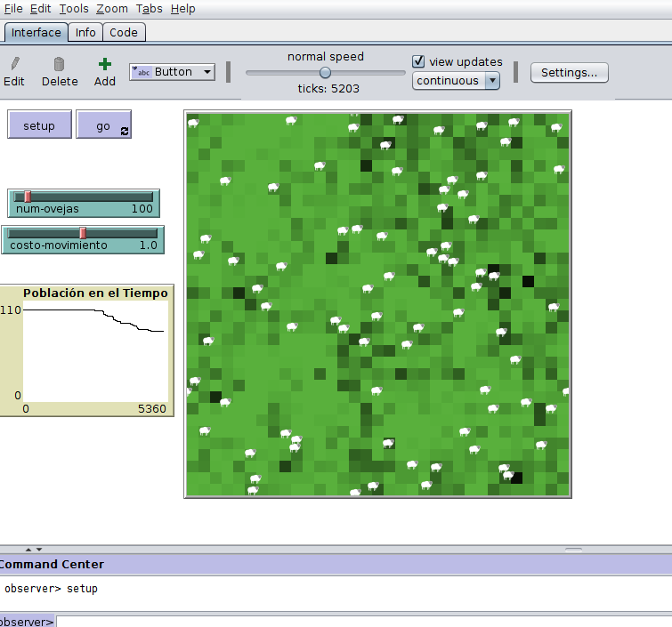Screen dimensions: 672x627
Task: Click the Settings... button
Action: [570, 73]
